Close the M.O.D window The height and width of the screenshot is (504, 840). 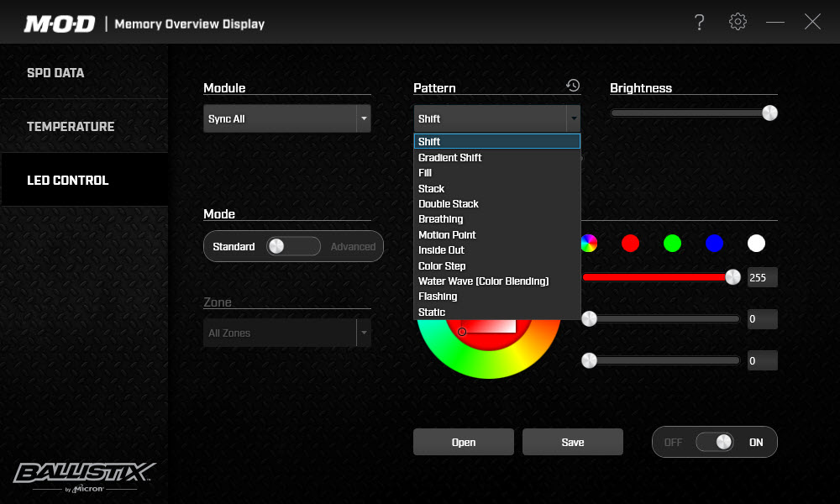(812, 22)
